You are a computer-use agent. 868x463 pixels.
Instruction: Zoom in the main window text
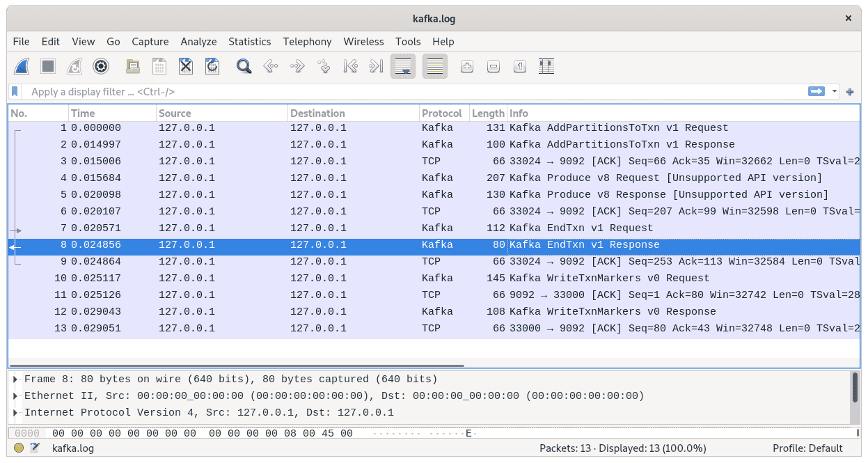click(467, 66)
